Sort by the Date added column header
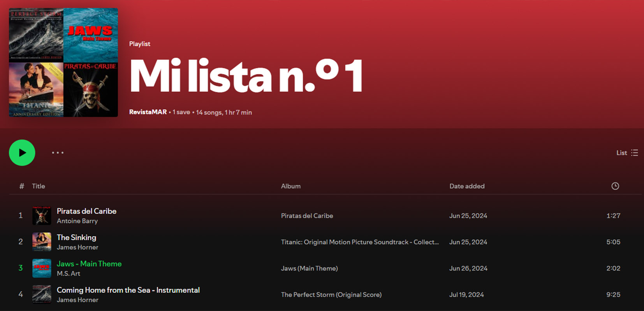Viewport: 644px width, 311px height. tap(467, 186)
